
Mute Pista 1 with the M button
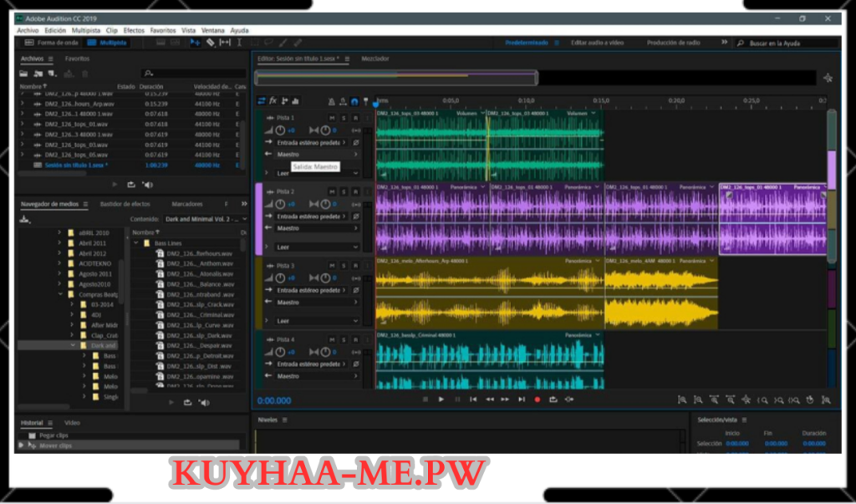pyautogui.click(x=332, y=118)
